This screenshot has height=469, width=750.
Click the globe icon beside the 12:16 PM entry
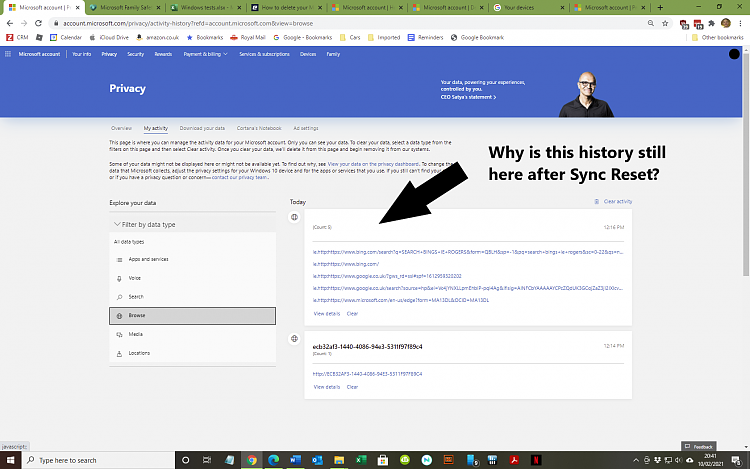tap(294, 217)
